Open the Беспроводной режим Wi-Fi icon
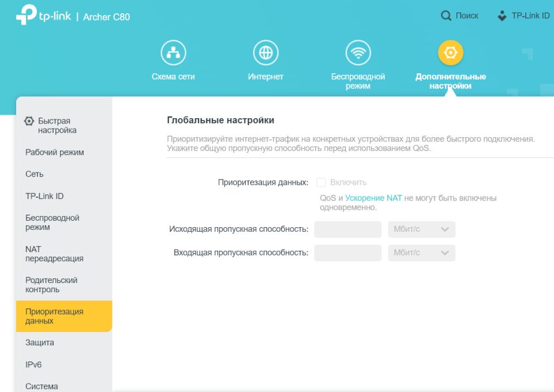Screen dimensions: 554x392 (358, 53)
